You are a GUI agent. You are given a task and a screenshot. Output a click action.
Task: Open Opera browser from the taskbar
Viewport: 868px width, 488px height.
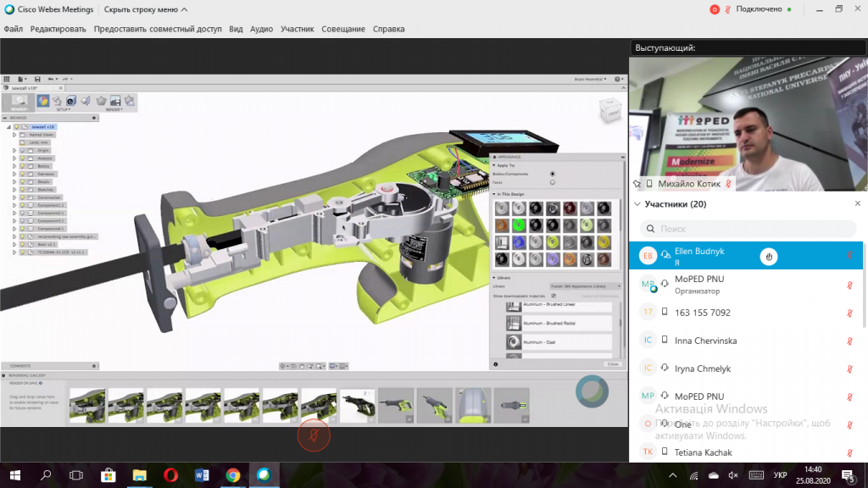tap(170, 475)
